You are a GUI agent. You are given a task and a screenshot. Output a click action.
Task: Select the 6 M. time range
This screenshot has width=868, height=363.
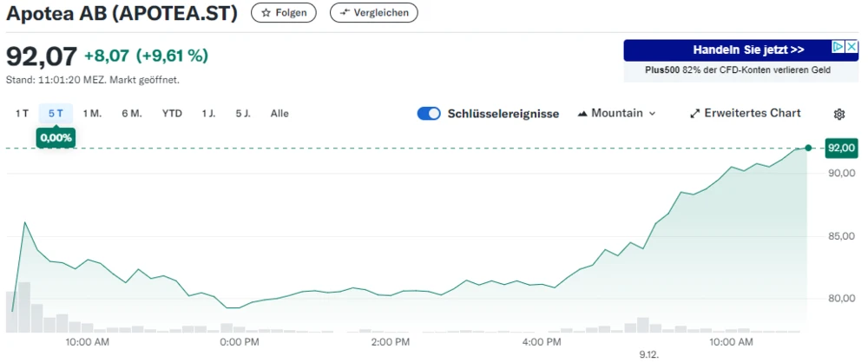pos(132,114)
